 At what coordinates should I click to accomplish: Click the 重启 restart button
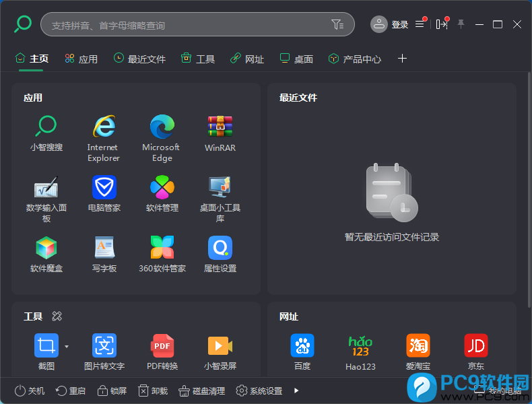click(71, 391)
